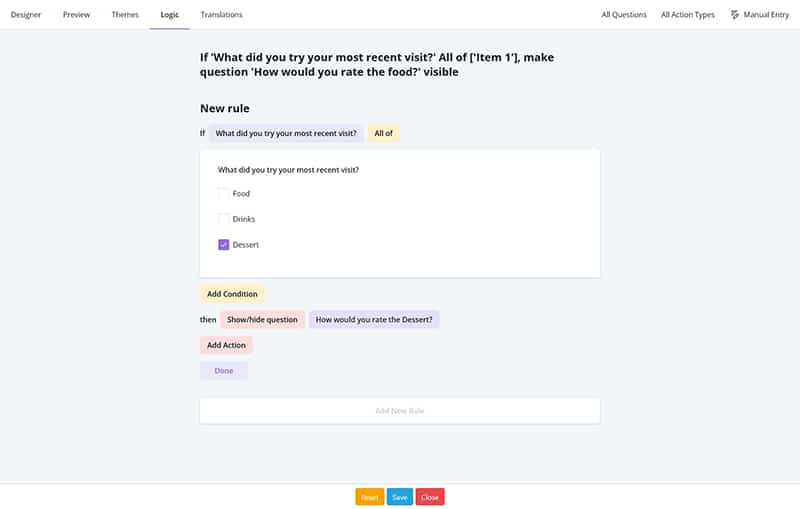Viewport: 800px width, 509px height.
Task: Open the 'All of' operator dropdown
Action: (x=383, y=133)
